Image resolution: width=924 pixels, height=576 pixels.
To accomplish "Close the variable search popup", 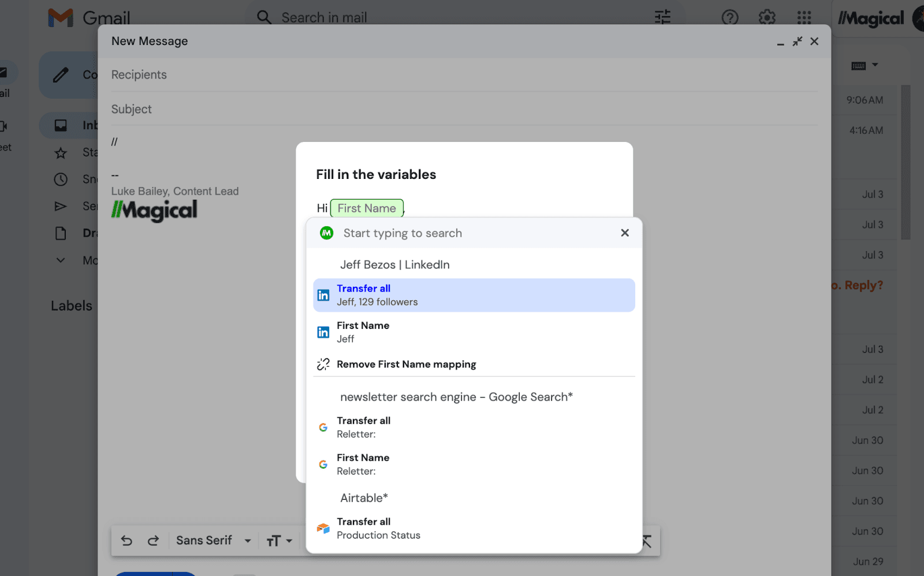I will click(x=625, y=233).
